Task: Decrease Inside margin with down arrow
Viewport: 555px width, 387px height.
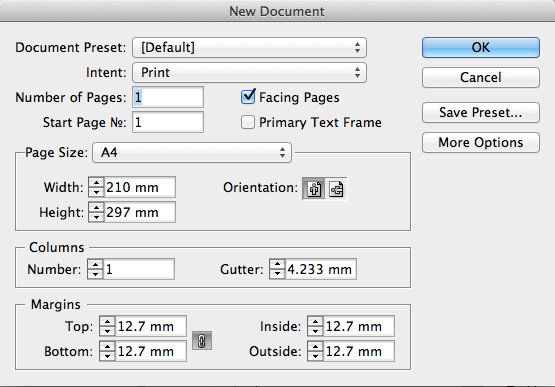Action: click(x=315, y=331)
